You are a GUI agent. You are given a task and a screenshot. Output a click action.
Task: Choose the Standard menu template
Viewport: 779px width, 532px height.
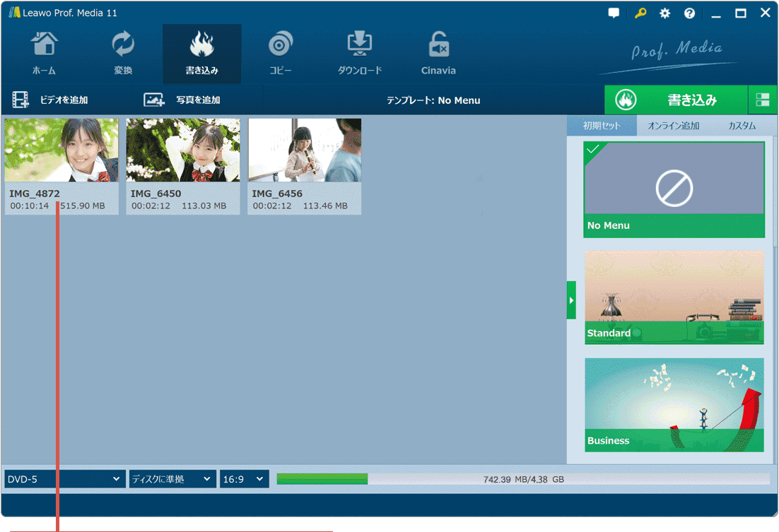pos(674,297)
